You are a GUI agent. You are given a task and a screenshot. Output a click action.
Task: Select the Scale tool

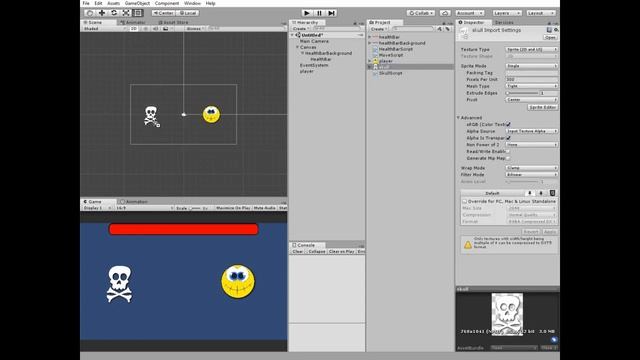click(126, 13)
